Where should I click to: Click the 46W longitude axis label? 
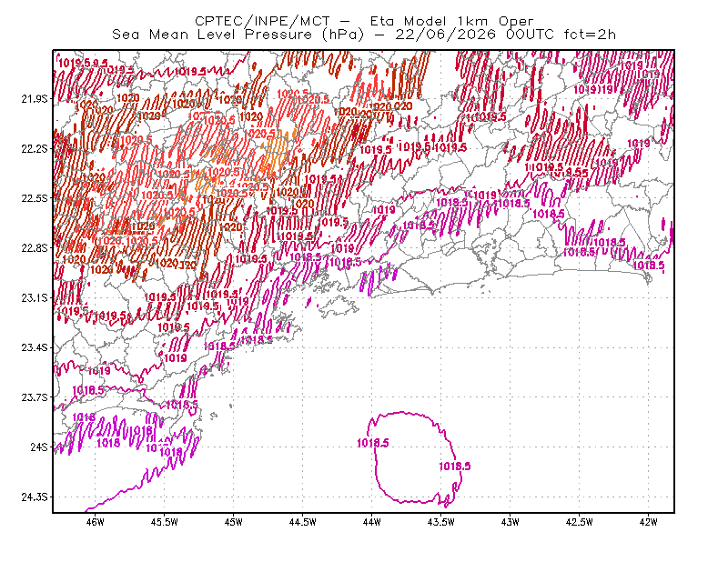tap(96, 522)
